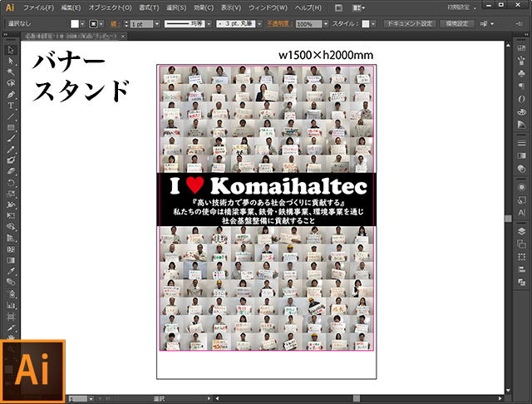Select the Paintbrush tool
Image resolution: width=532 pixels, height=404 pixels.
pos(11,138)
